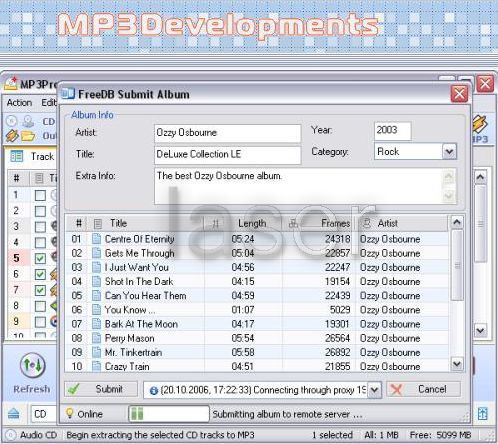Expand the connection log message dropdown

pos(374,390)
